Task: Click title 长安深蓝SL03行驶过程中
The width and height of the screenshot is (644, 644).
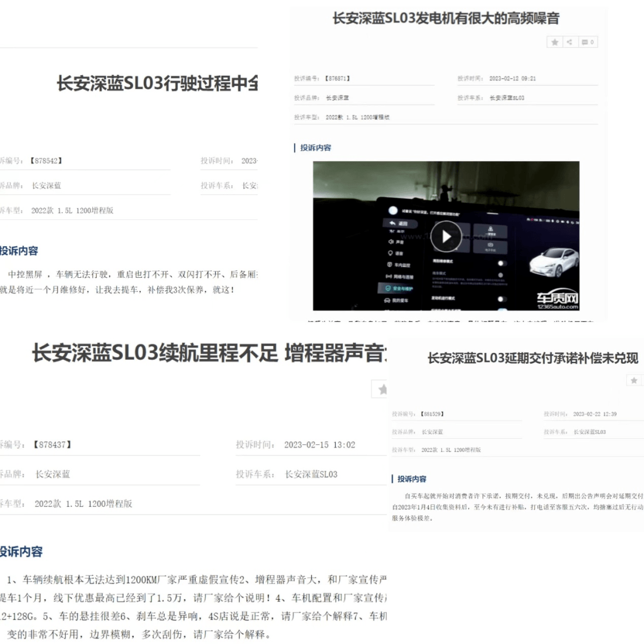Action: [x=157, y=83]
